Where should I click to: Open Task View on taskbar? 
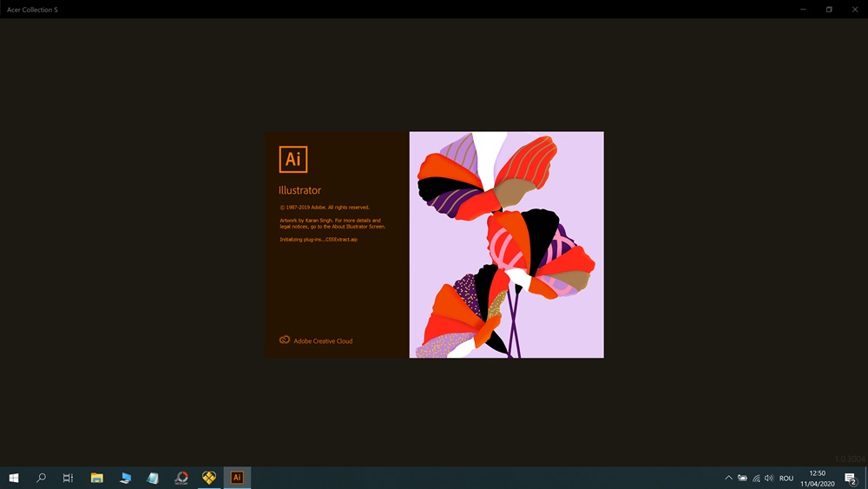pos(68,478)
